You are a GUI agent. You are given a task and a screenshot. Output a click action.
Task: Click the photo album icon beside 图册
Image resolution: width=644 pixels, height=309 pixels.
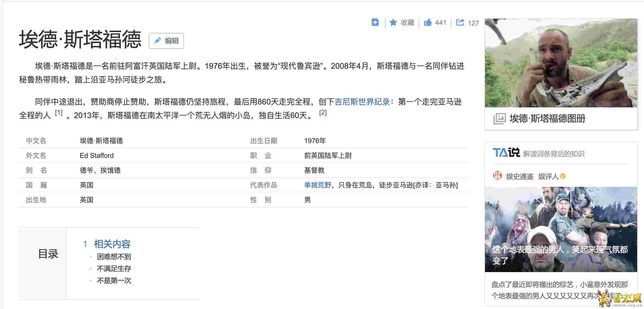pos(499,118)
